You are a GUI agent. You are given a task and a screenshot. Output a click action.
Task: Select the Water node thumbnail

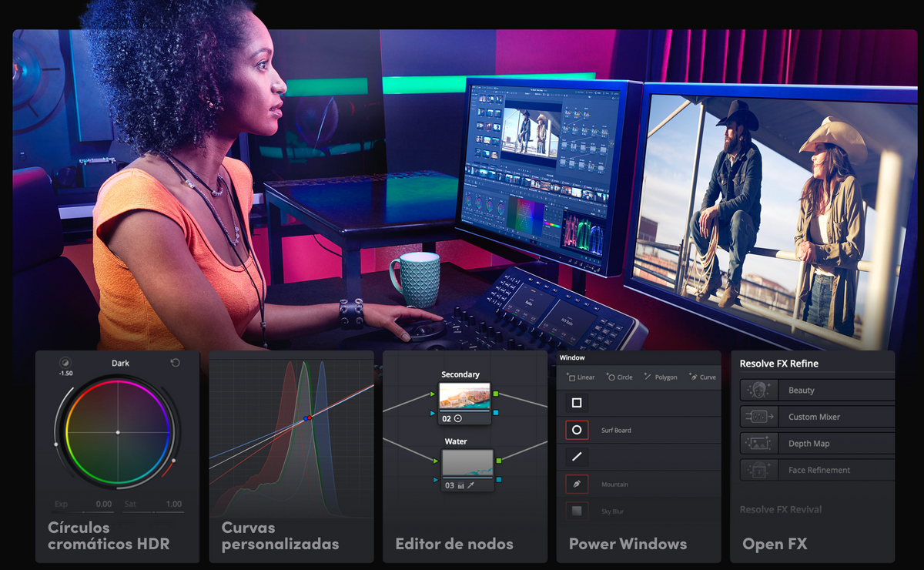[467, 464]
